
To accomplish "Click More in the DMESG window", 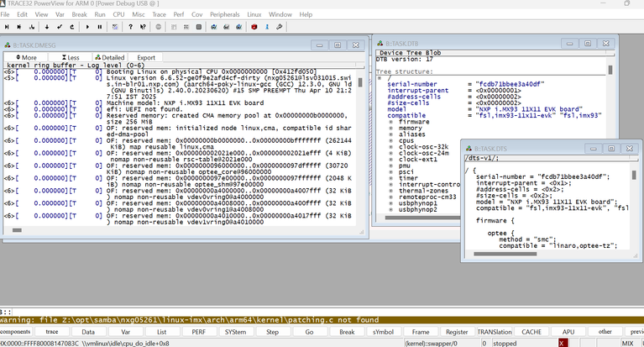I will (x=26, y=58).
